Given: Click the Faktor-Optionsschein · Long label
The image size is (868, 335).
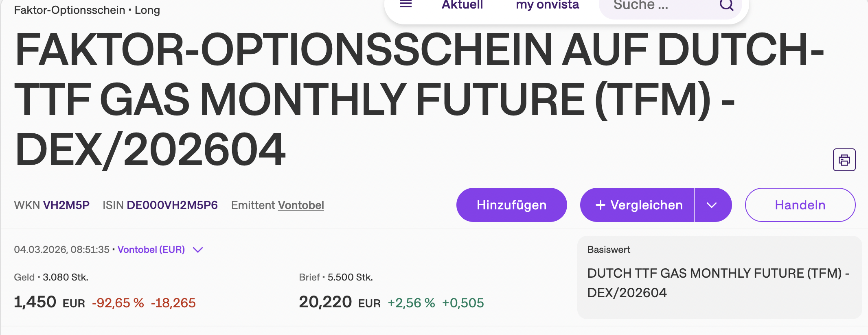Looking at the screenshot, I should coord(87,10).
